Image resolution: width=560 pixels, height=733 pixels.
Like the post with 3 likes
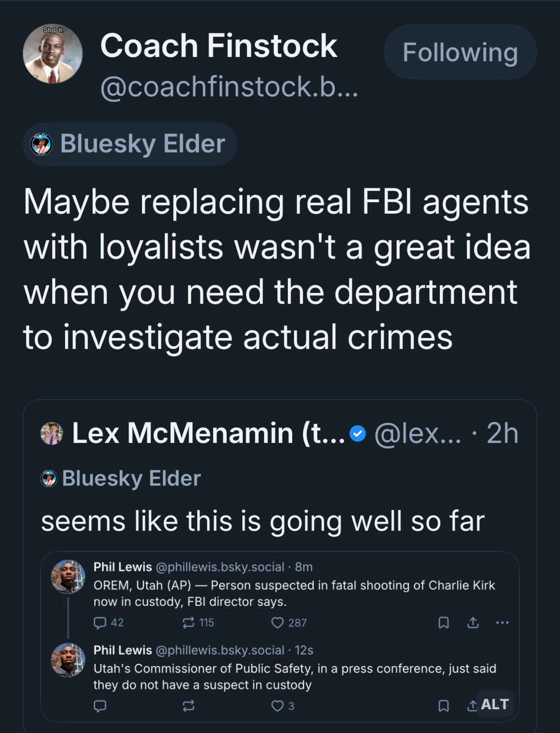[277, 706]
